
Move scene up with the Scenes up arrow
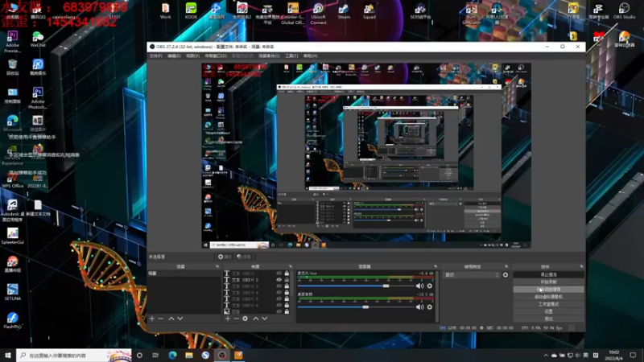point(171,319)
